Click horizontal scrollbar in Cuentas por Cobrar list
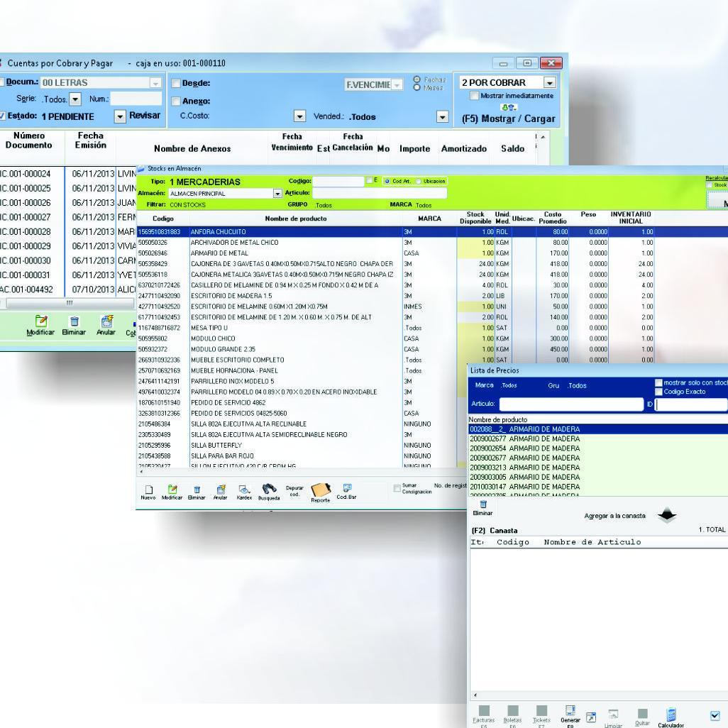Image resolution: width=728 pixels, height=728 pixels. pos(70,303)
